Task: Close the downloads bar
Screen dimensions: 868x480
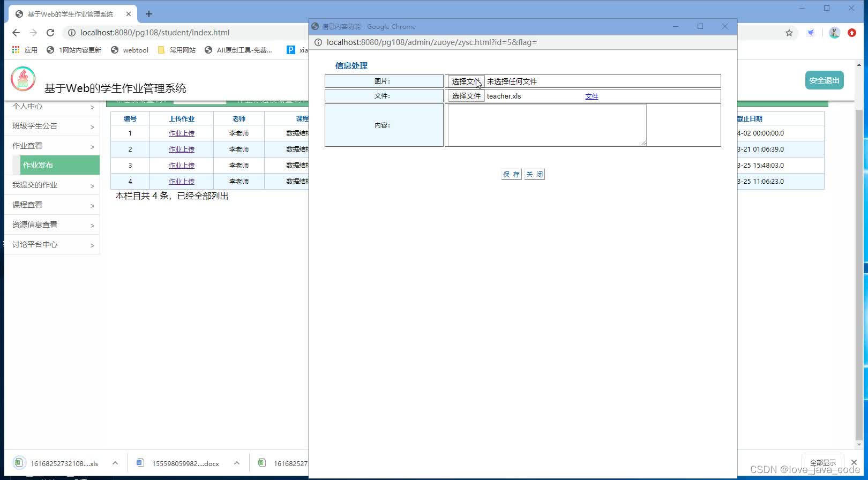Action: tap(854, 462)
